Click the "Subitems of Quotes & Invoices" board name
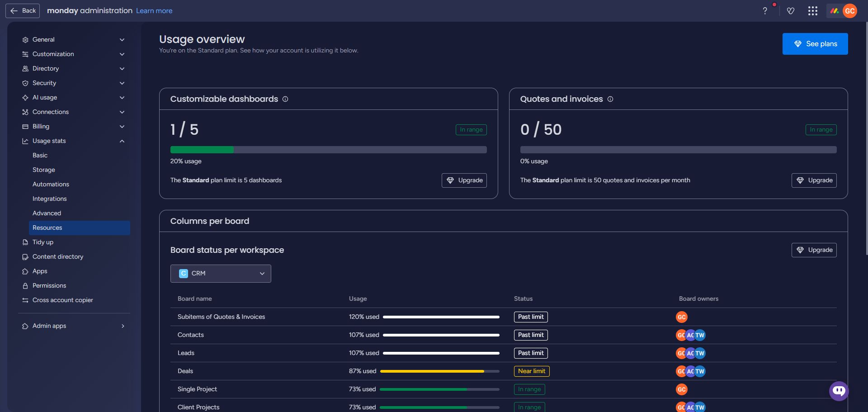The height and width of the screenshot is (412, 868). pyautogui.click(x=222, y=317)
